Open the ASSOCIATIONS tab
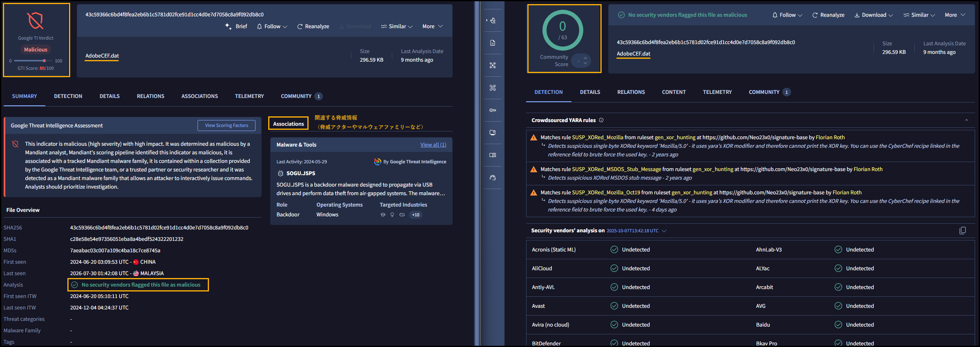 point(200,96)
